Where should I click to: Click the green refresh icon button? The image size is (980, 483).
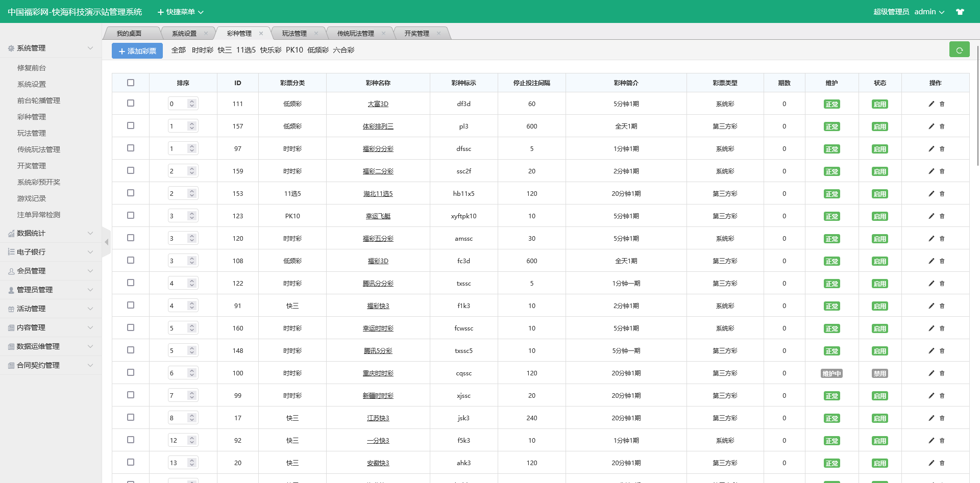point(959,50)
